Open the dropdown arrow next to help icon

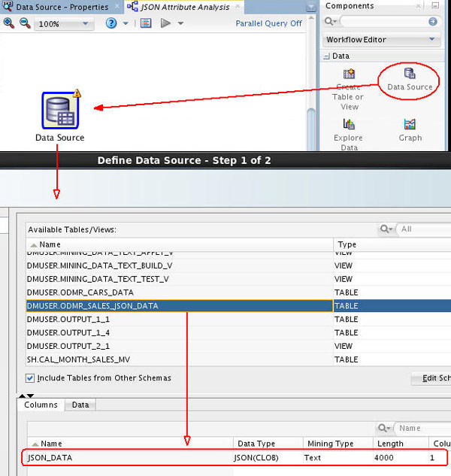point(126,23)
